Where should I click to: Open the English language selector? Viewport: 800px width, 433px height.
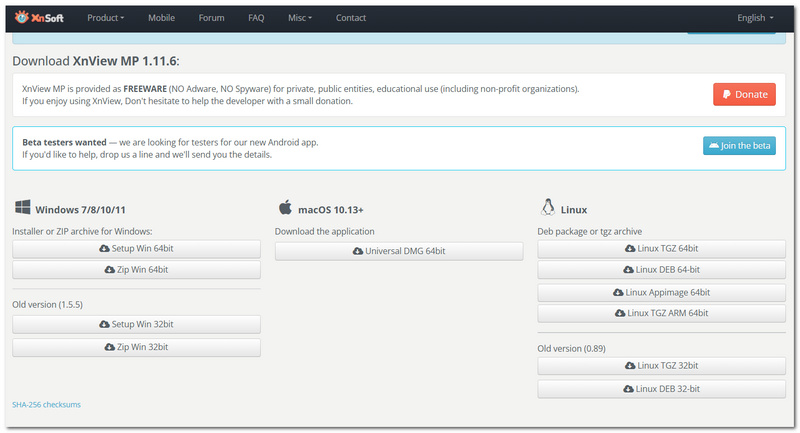click(x=755, y=18)
